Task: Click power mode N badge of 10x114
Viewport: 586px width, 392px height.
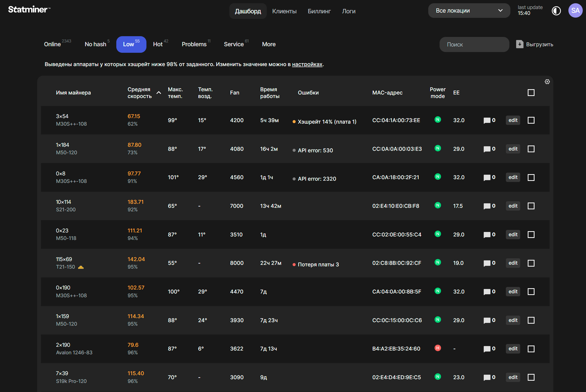Action: tap(438, 205)
